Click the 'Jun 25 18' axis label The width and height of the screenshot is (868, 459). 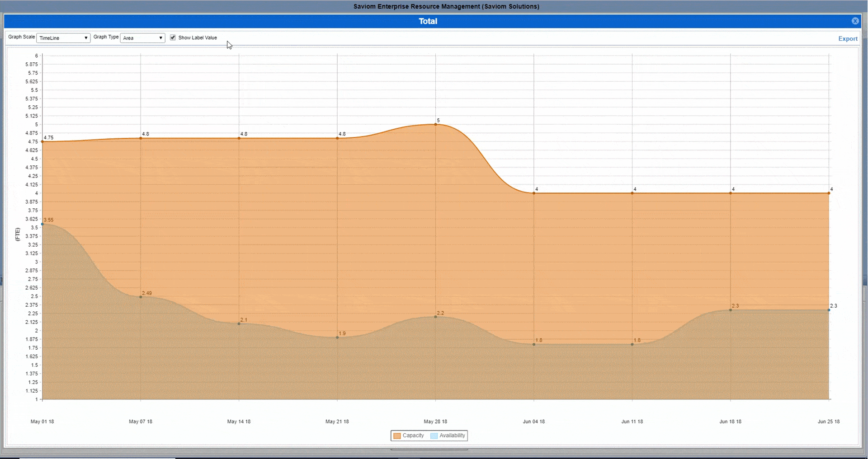[x=829, y=422]
